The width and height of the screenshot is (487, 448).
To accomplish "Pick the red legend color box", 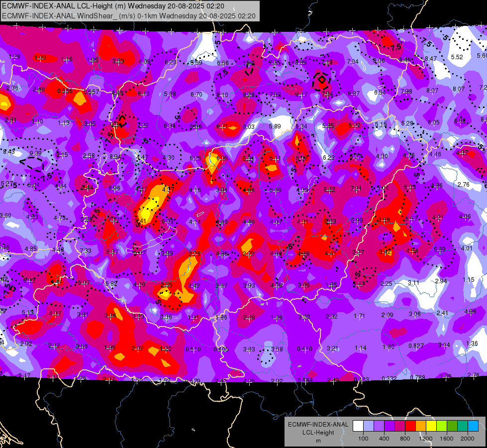I will tap(410, 426).
